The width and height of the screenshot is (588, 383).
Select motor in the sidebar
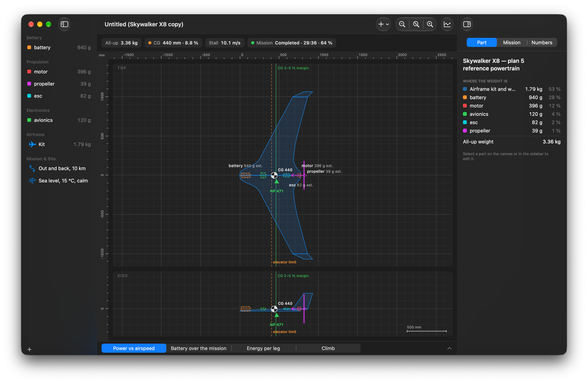coord(59,72)
